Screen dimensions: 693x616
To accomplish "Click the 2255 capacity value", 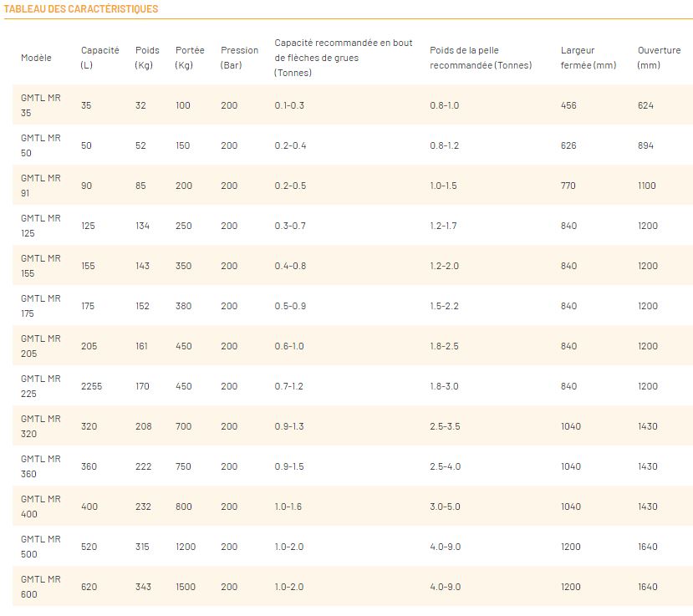I will (91, 386).
